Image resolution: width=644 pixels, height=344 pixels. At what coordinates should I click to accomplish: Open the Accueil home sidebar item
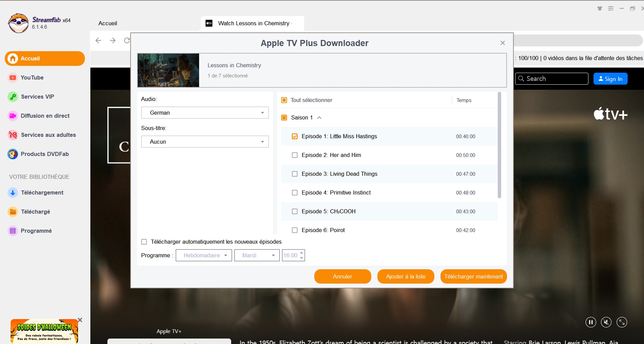pos(45,58)
